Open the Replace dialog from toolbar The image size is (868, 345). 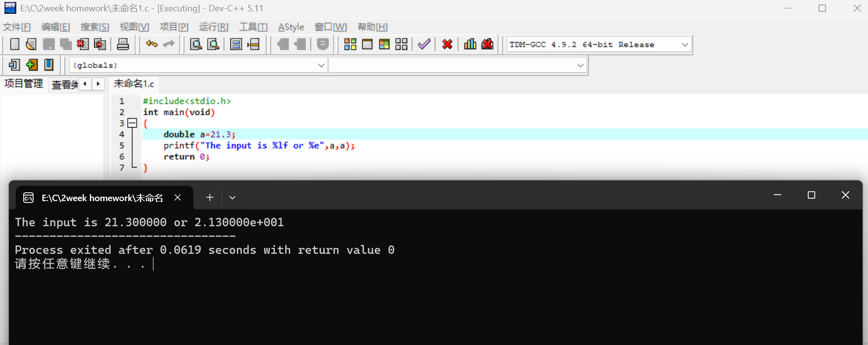[x=213, y=44]
